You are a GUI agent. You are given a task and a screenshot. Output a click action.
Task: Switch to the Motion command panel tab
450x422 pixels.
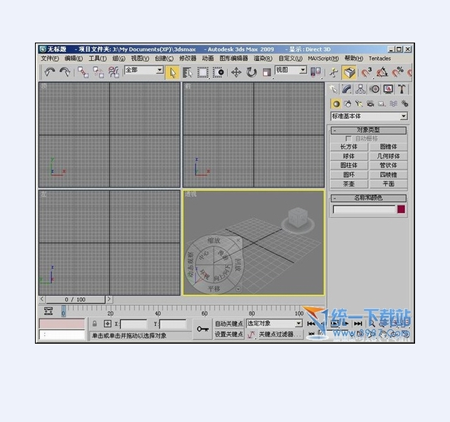pos(375,89)
